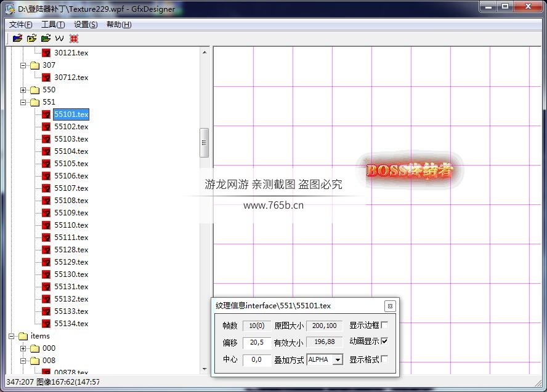Click the red icon of 30712.tex
This screenshot has width=547, height=392.
pyautogui.click(x=46, y=78)
